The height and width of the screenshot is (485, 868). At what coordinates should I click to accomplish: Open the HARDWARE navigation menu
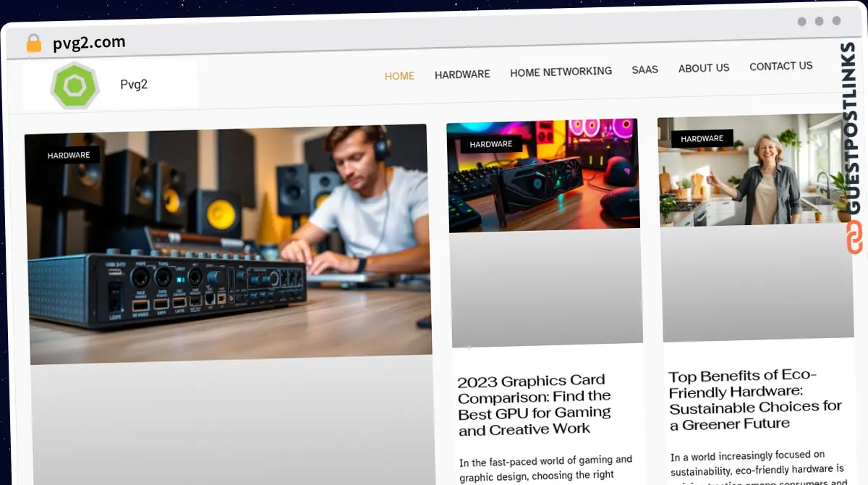pyautogui.click(x=462, y=75)
